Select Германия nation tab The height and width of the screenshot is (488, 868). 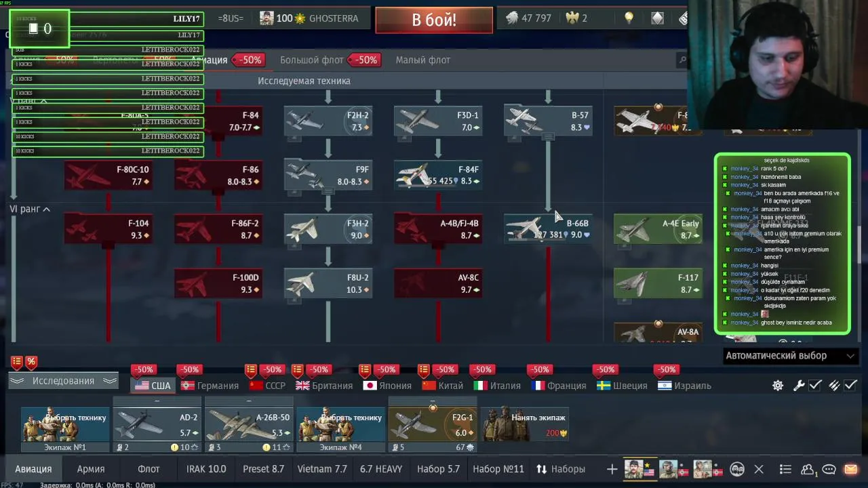click(209, 385)
